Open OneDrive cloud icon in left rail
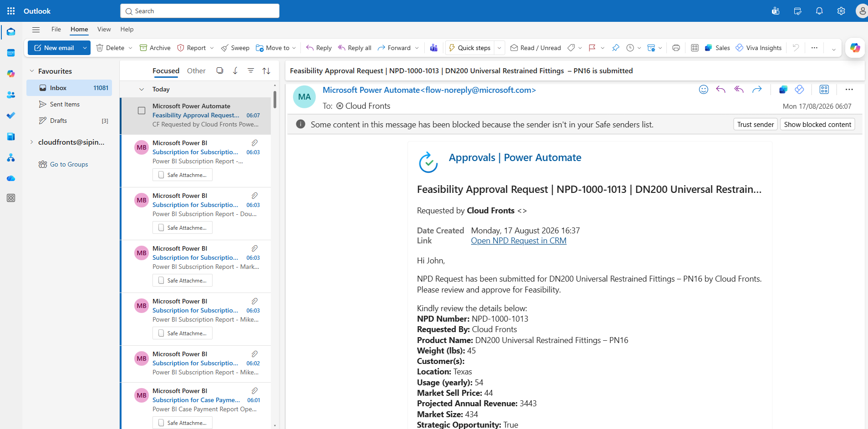 tap(11, 178)
